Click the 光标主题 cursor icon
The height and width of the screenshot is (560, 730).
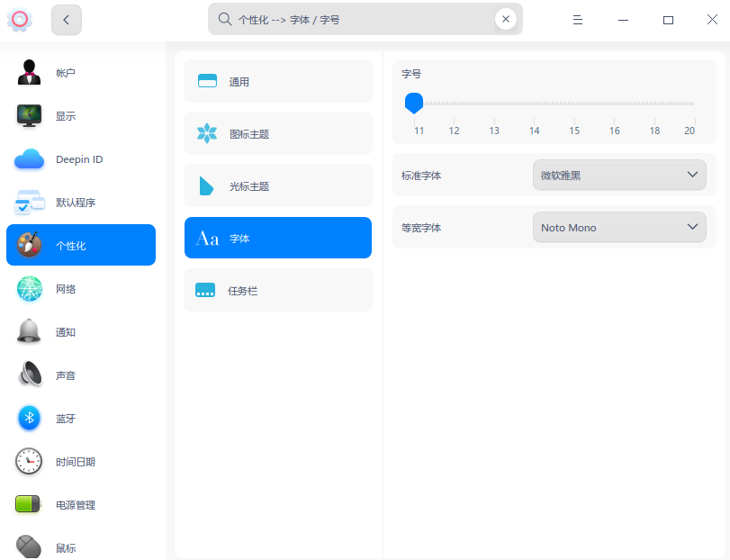(x=206, y=185)
